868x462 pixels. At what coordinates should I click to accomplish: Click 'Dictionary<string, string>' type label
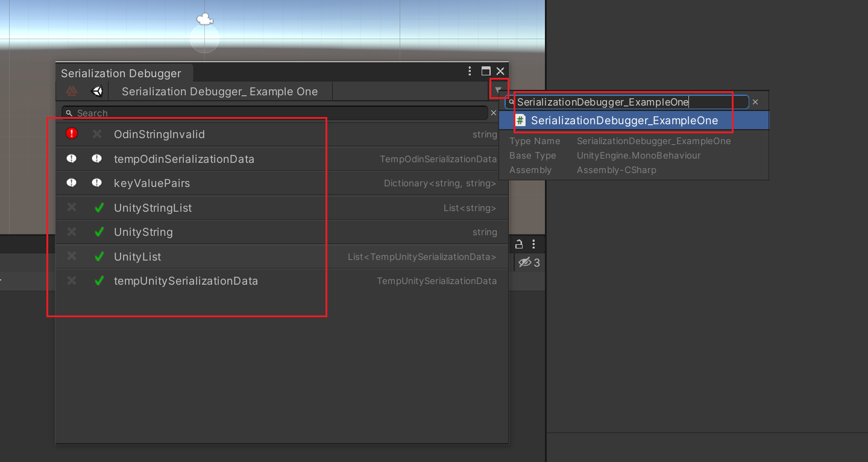coord(440,183)
